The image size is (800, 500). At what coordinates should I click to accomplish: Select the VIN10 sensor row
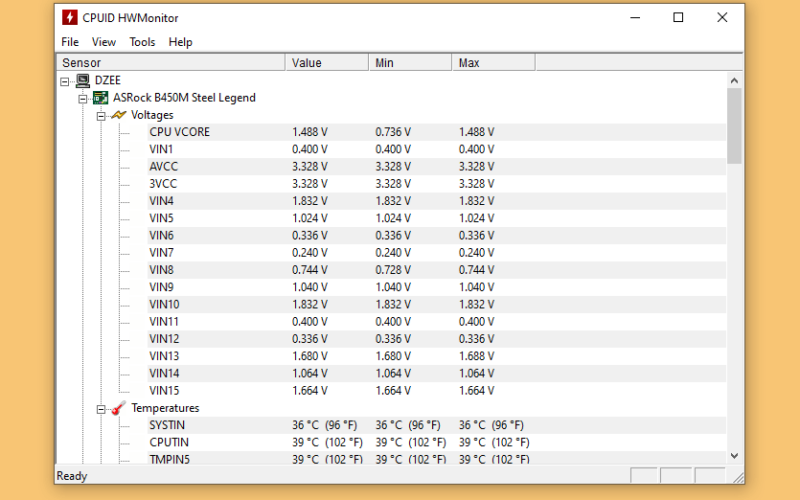pyautogui.click(x=437, y=304)
